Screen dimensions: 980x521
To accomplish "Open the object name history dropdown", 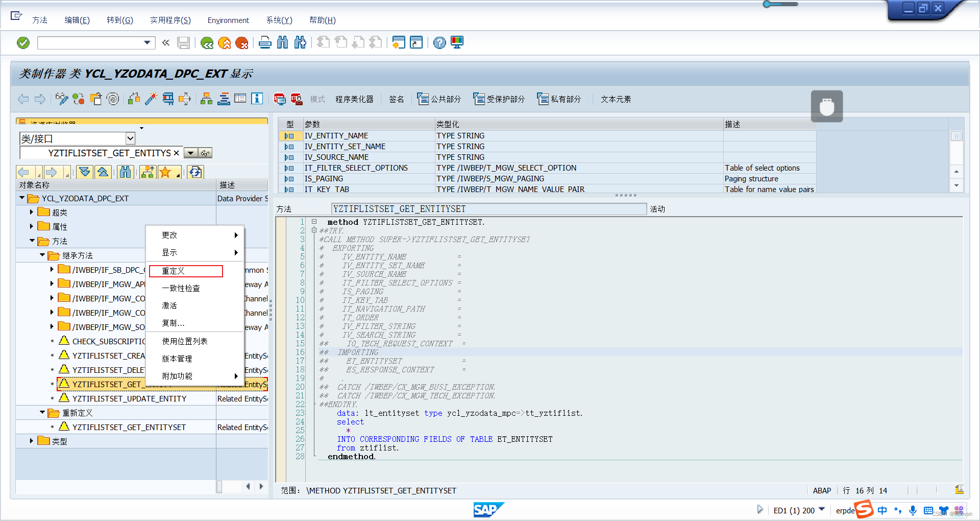I will [x=190, y=153].
